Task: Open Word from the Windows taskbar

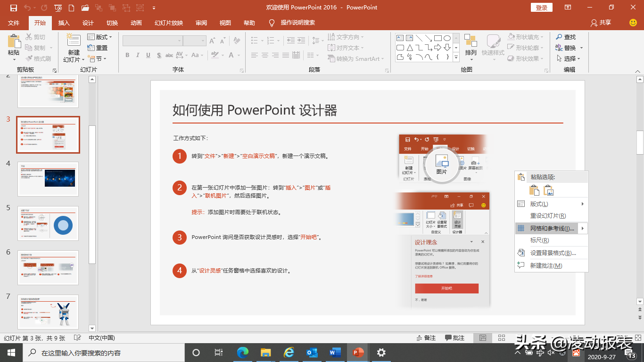Action: 335,353
